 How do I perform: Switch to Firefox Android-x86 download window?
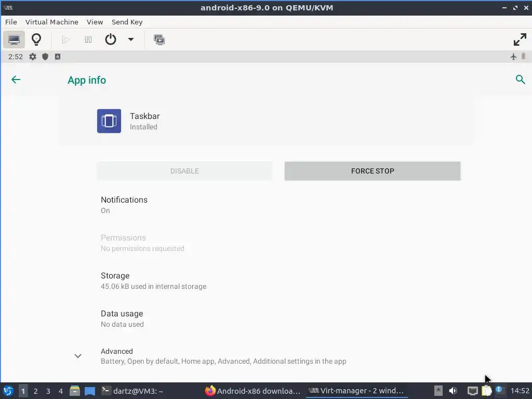253,391
